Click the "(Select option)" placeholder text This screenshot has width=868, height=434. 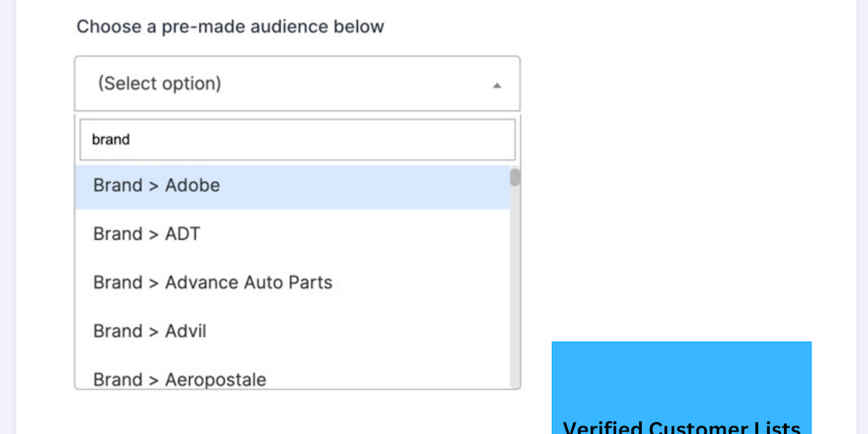tap(159, 84)
